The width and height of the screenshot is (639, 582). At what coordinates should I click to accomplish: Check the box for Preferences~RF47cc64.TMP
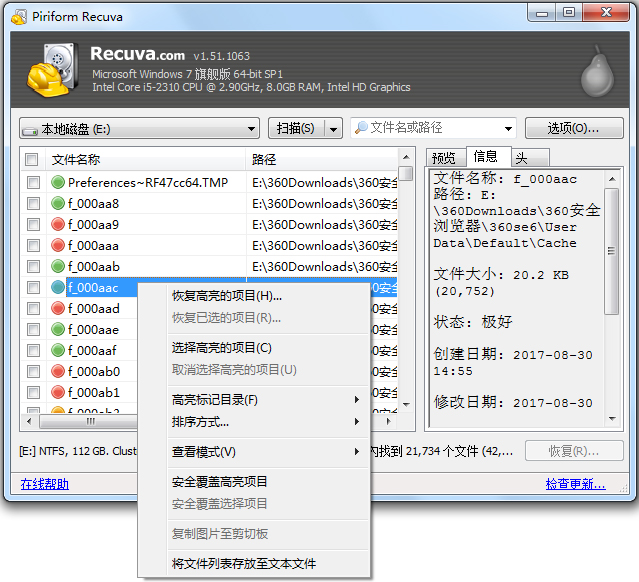[33, 182]
